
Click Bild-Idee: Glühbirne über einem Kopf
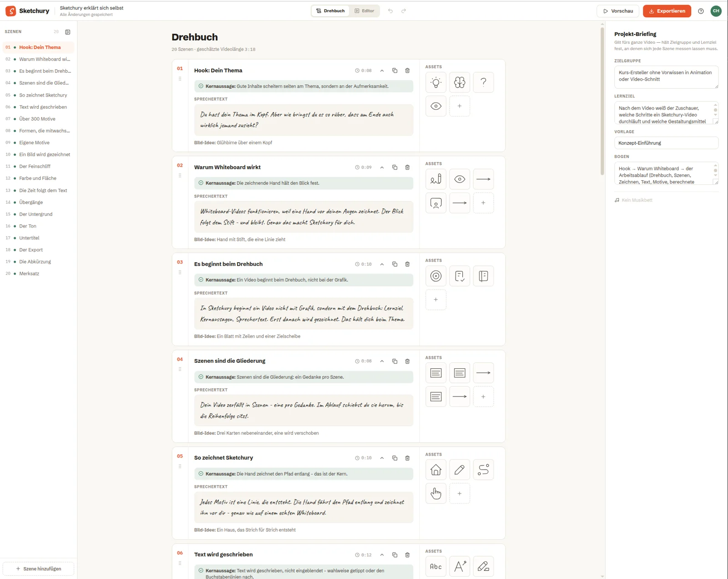pos(233,143)
